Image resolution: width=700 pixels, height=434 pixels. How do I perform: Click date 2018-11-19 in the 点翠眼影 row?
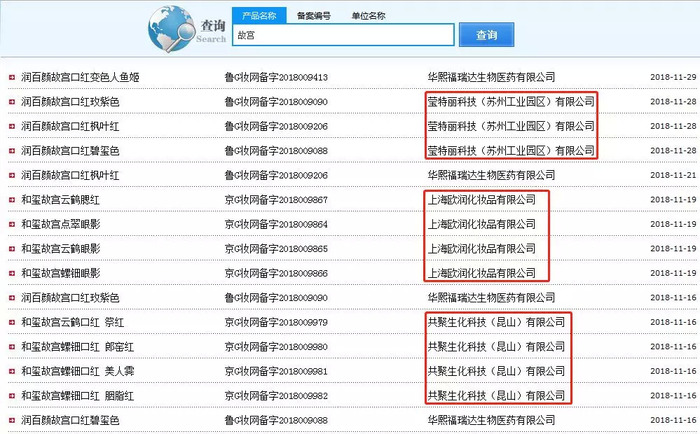point(673,224)
